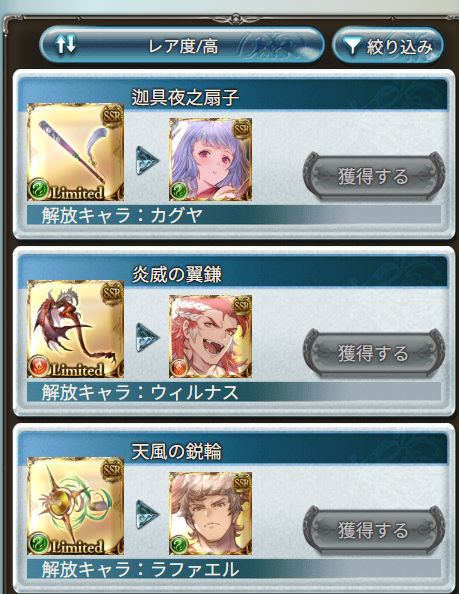The height and width of the screenshot is (594, 459).
Task: Click 獲得する for 炎威の翼鎌
Action: point(373,353)
